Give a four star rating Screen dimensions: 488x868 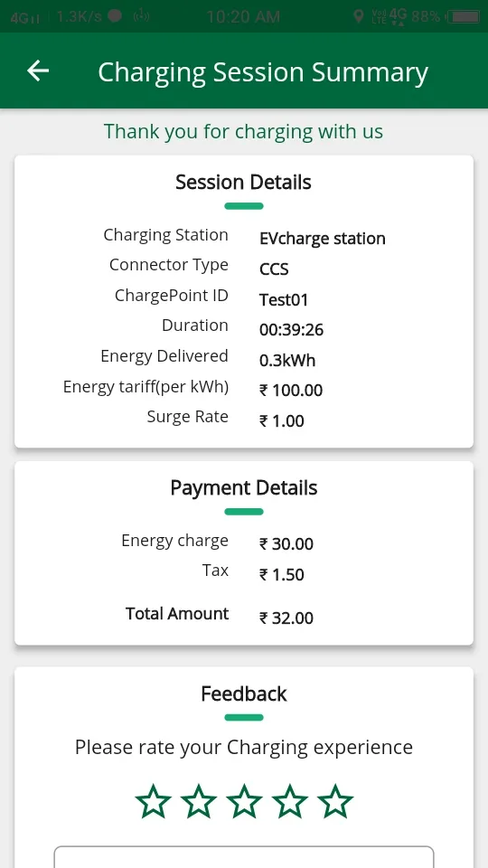point(289,801)
